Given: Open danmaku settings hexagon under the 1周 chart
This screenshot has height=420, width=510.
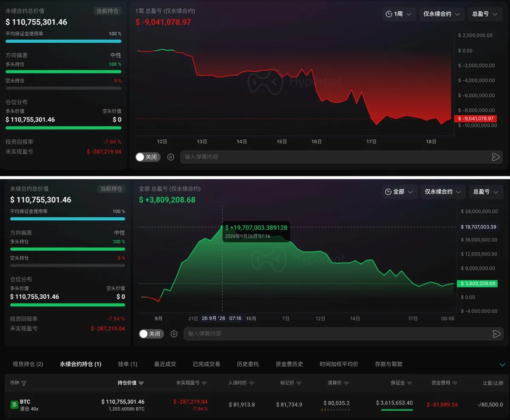Looking at the screenshot, I should coord(171,157).
